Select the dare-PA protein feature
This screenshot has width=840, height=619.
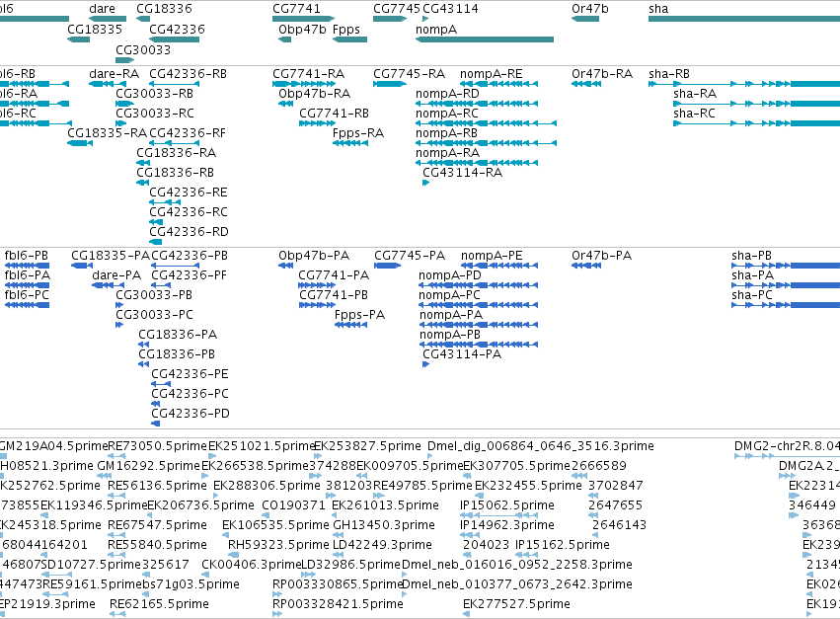coord(109,285)
